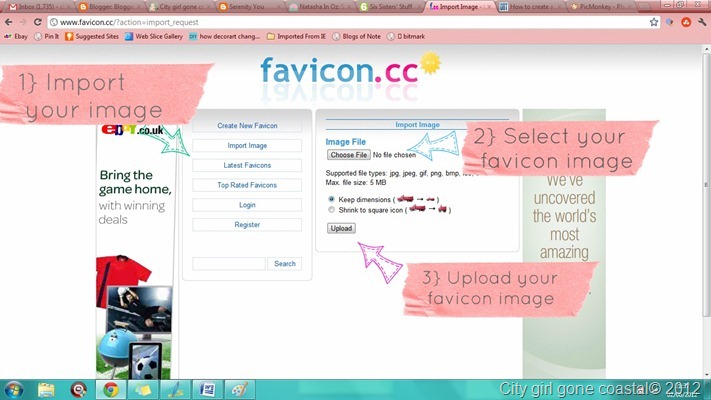Image resolution: width=711 pixels, height=400 pixels.
Task: Open the Suggested Sites bookmark
Action: [x=92, y=36]
